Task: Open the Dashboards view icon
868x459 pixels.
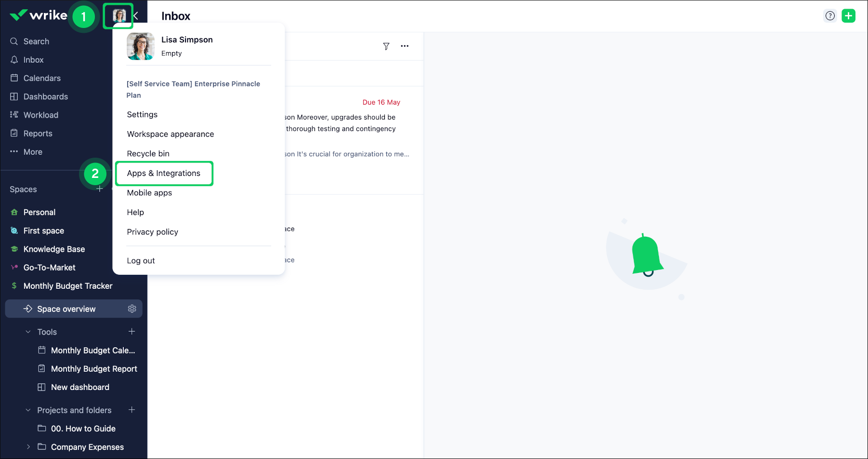Action: coord(14,96)
